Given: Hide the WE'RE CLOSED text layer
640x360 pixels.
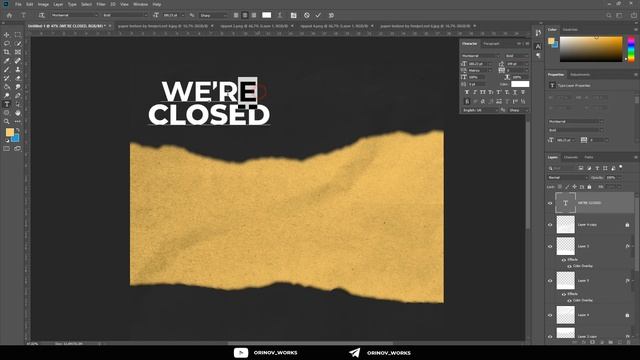Looking at the screenshot, I should (550, 203).
